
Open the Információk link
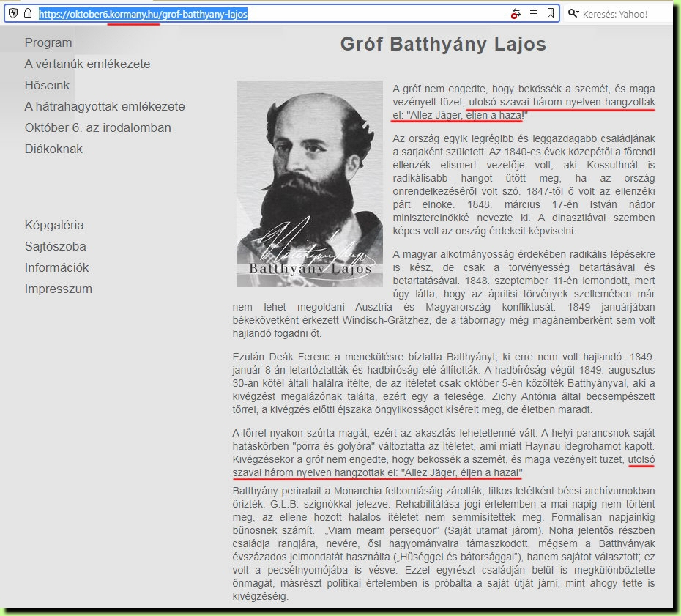[x=56, y=267]
